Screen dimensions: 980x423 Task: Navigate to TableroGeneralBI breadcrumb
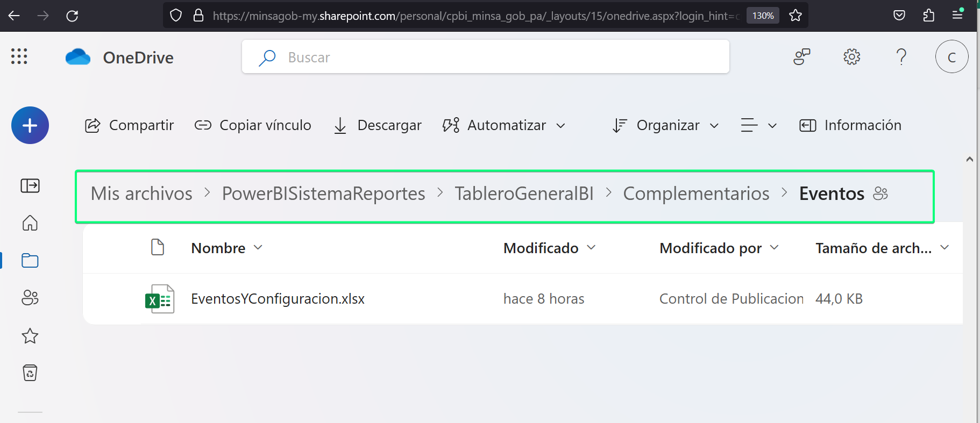[524, 193]
